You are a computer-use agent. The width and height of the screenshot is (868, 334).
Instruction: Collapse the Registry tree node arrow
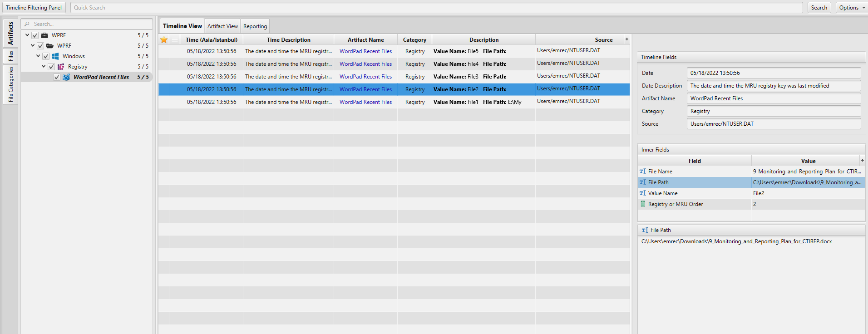pyautogui.click(x=44, y=66)
